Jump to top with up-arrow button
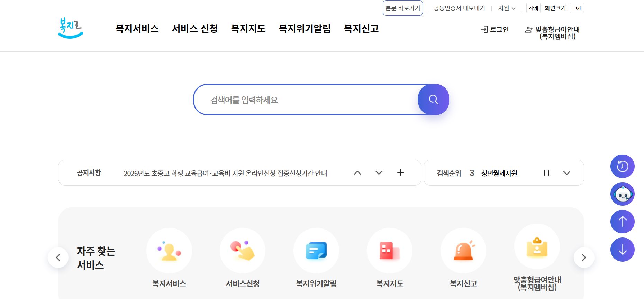The height and width of the screenshot is (299, 644). pos(622,222)
